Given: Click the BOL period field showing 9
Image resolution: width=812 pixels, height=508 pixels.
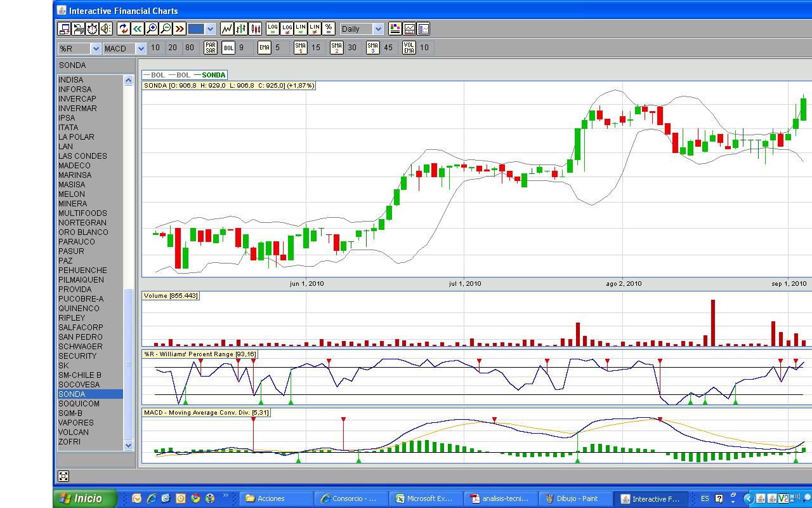Looking at the screenshot, I should pyautogui.click(x=246, y=48).
